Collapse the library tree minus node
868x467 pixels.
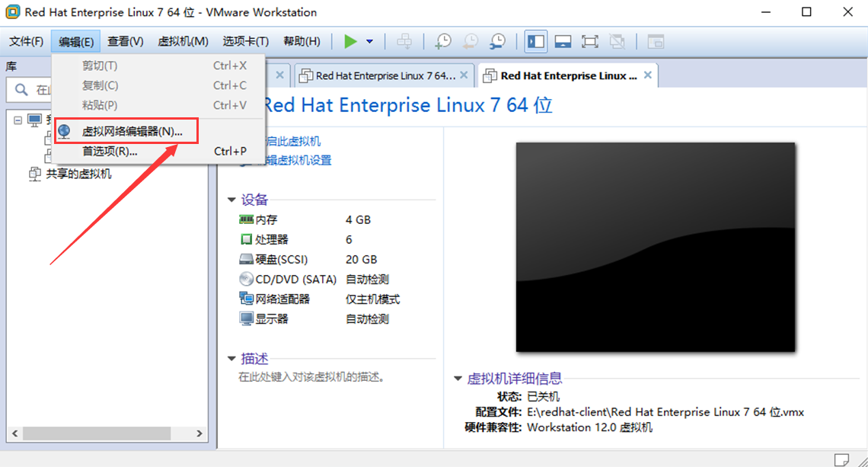[x=18, y=120]
